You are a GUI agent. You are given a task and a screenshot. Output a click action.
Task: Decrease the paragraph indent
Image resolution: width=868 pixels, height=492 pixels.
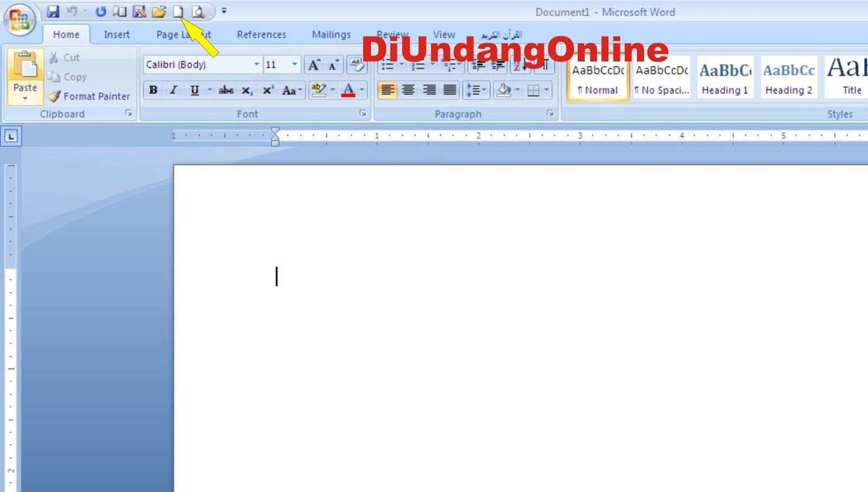tap(478, 66)
